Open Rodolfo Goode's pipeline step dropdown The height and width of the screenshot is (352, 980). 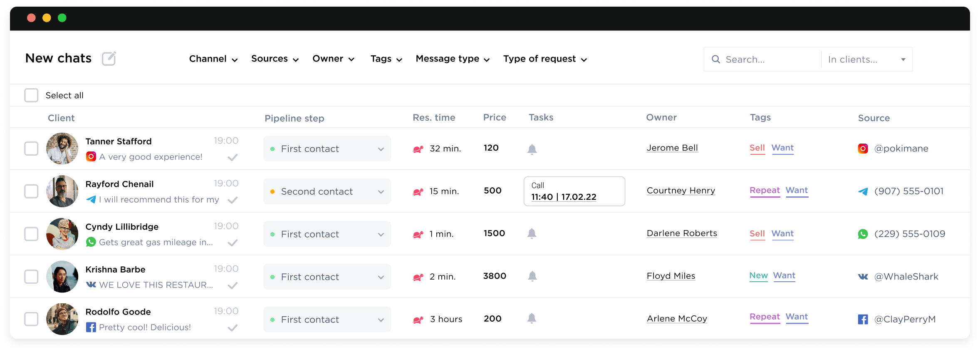327,319
